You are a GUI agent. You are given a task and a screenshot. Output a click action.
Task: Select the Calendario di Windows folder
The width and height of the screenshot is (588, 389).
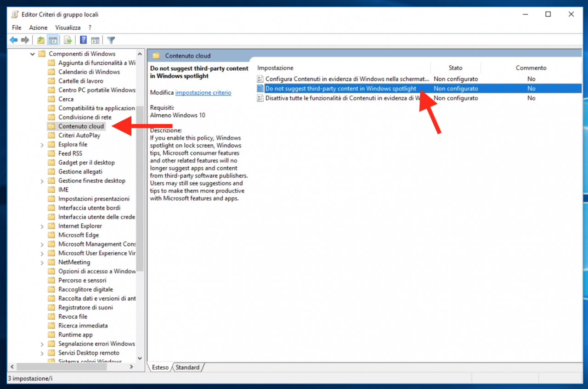[89, 72]
